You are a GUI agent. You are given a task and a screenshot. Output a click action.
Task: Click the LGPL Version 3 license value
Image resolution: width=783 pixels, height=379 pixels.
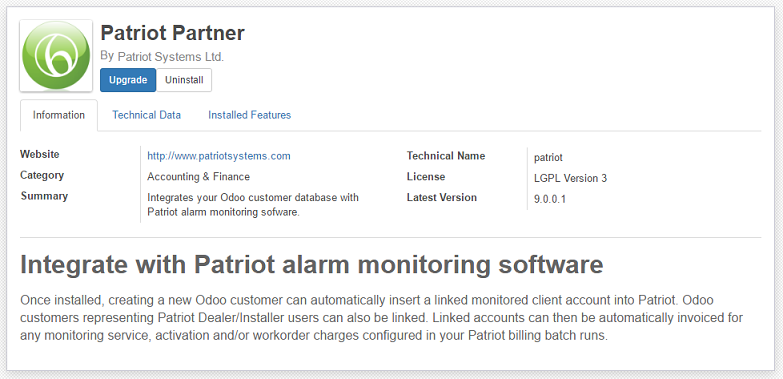[570, 178]
